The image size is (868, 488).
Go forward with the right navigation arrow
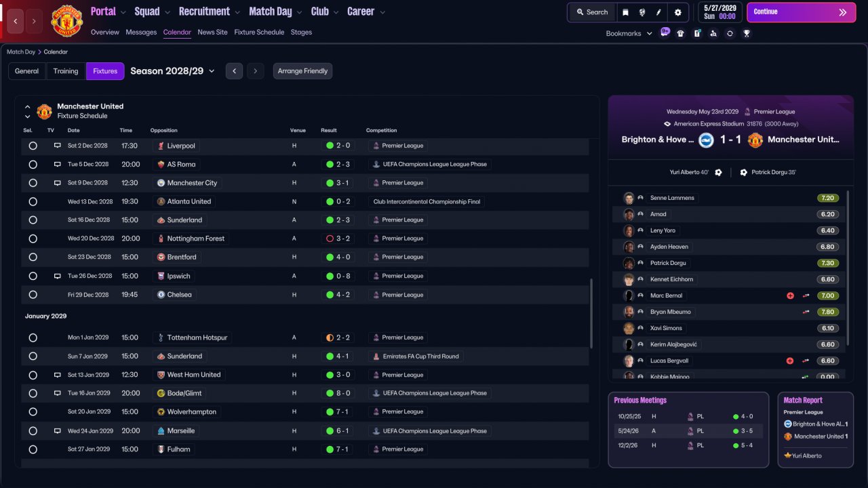coord(35,21)
